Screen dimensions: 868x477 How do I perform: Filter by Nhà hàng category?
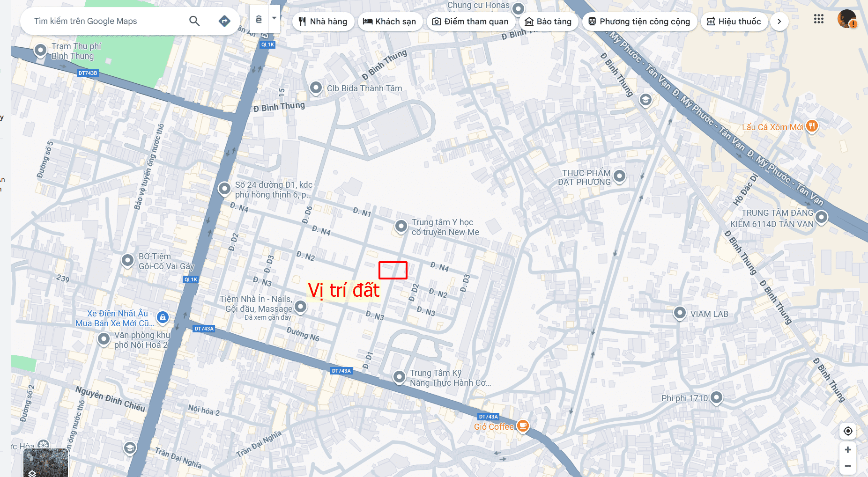[x=323, y=22]
